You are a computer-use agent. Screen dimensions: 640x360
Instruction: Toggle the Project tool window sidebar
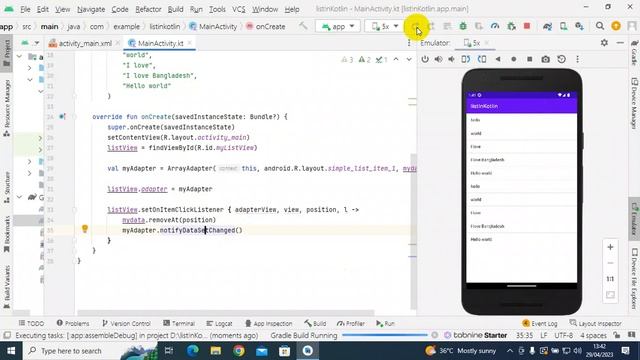[x=7, y=53]
